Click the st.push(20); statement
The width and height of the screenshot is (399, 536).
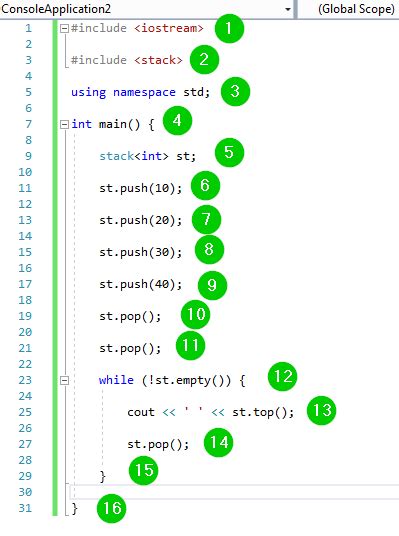tap(141, 220)
